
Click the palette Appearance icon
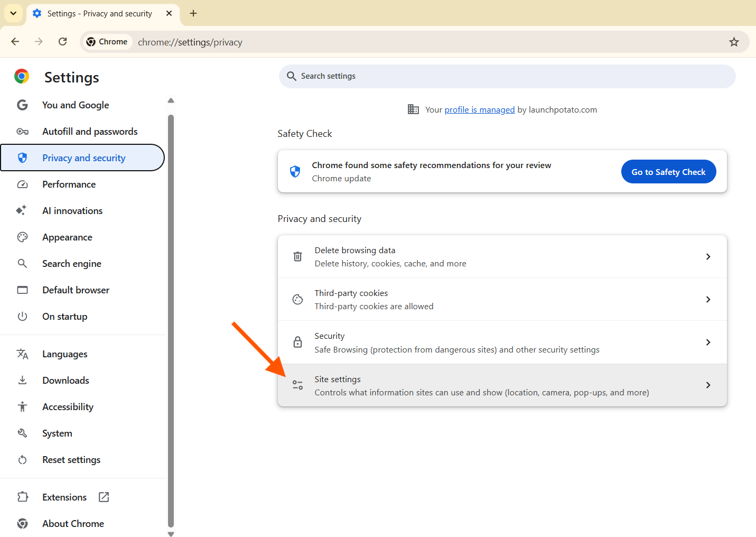[x=22, y=237]
